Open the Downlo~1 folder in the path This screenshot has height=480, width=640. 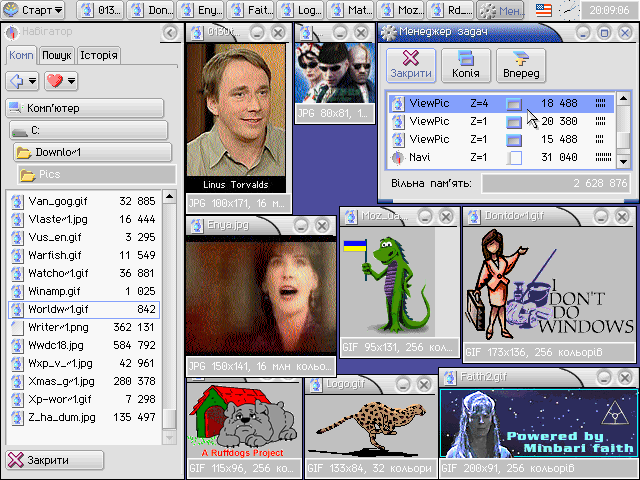coord(92,152)
